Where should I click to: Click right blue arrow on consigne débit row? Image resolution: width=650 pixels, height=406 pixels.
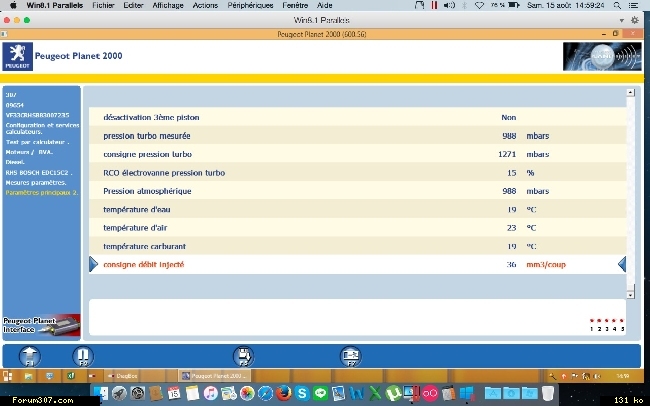622,264
